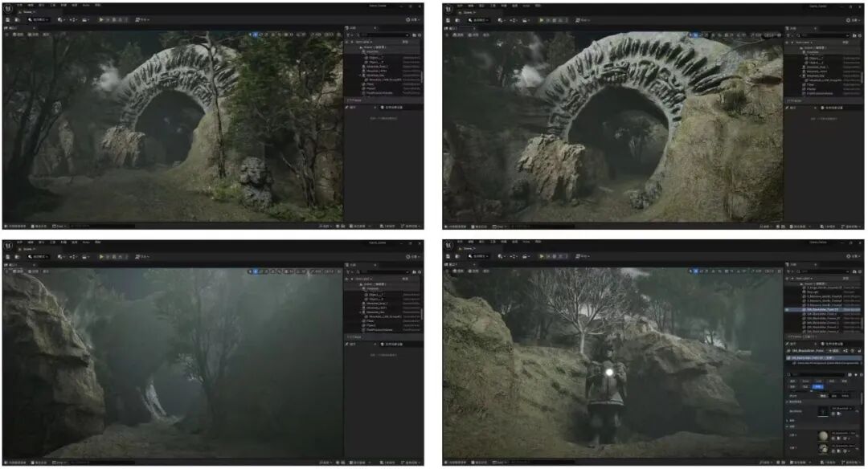The height and width of the screenshot is (469, 868).
Task: Save the level in the armored-character editor
Action: [448, 257]
